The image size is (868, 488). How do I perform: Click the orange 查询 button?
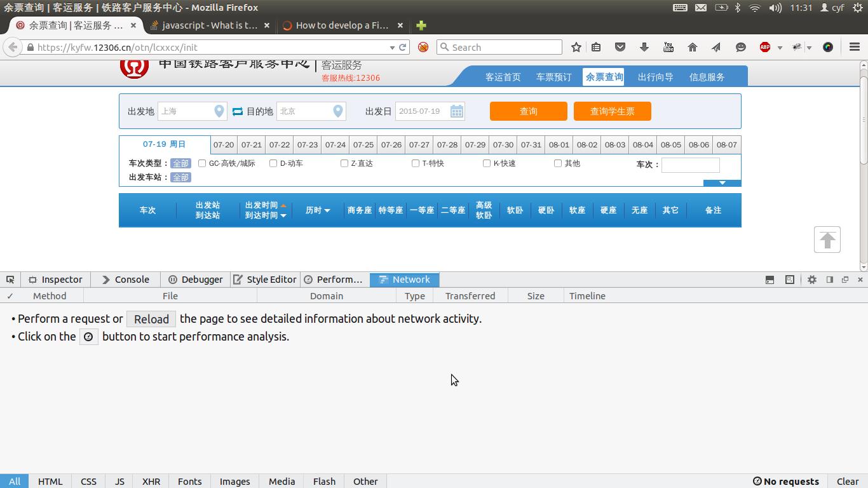(x=529, y=111)
